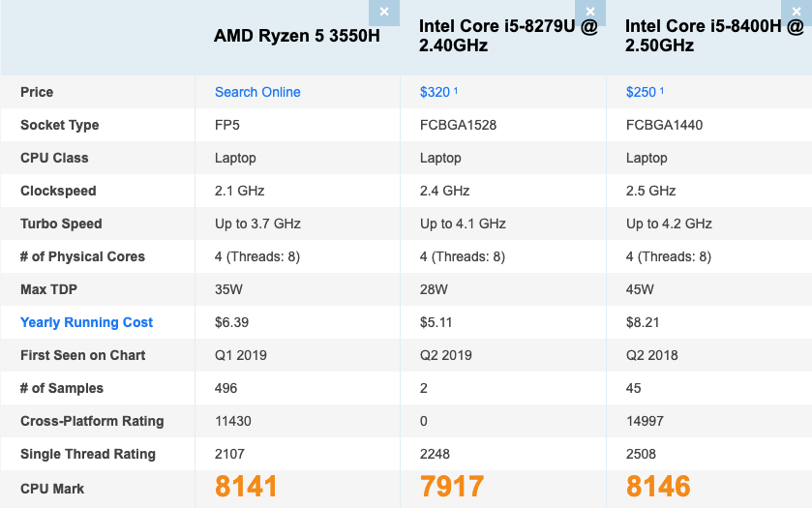Click the CPU Mark row label
812x508 pixels.
coord(52,489)
